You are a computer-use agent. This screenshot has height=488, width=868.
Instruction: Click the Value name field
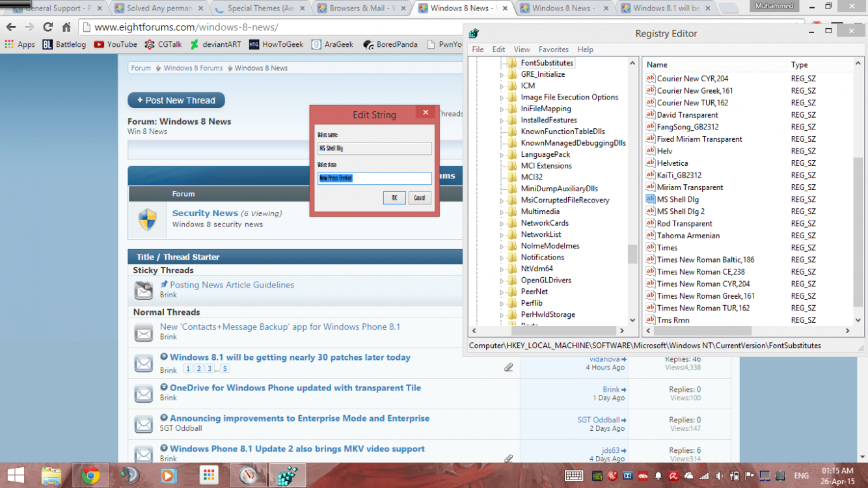374,148
